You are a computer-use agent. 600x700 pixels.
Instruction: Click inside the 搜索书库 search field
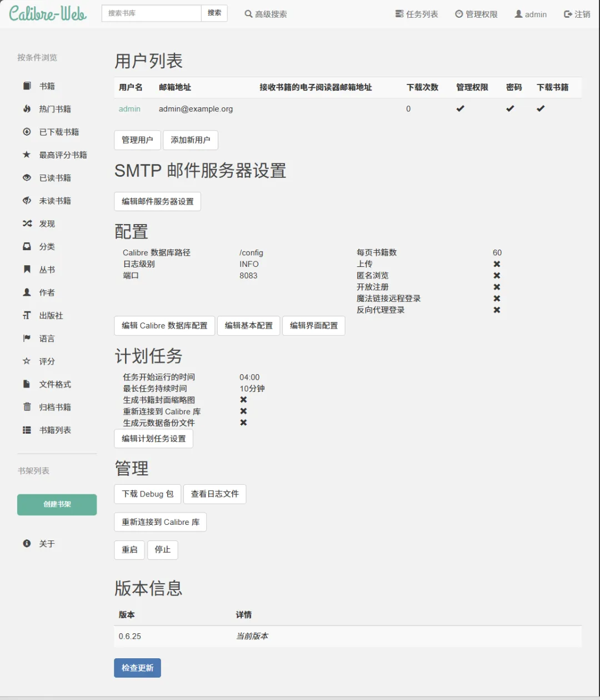pyautogui.click(x=151, y=13)
